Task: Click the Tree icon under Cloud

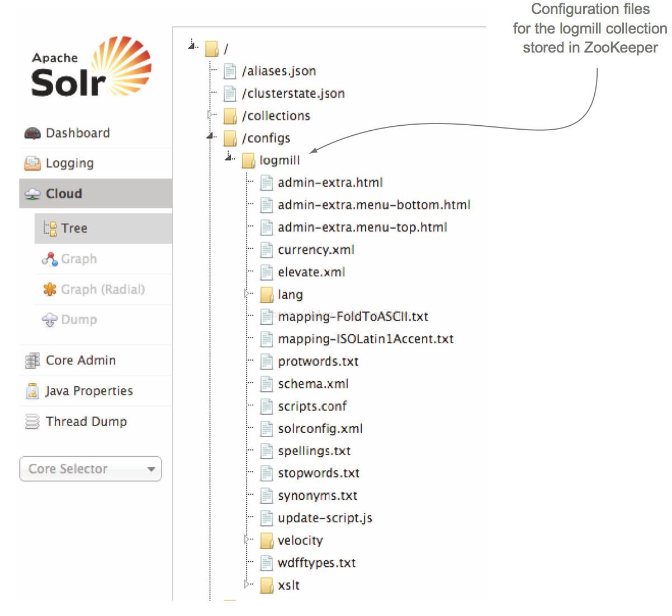Action: (50, 228)
